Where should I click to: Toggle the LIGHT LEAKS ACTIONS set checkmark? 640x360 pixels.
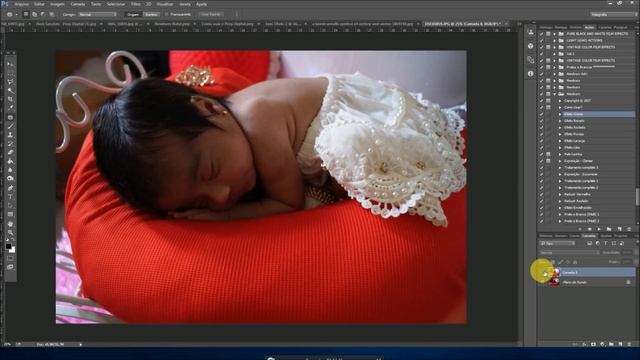tap(542, 40)
